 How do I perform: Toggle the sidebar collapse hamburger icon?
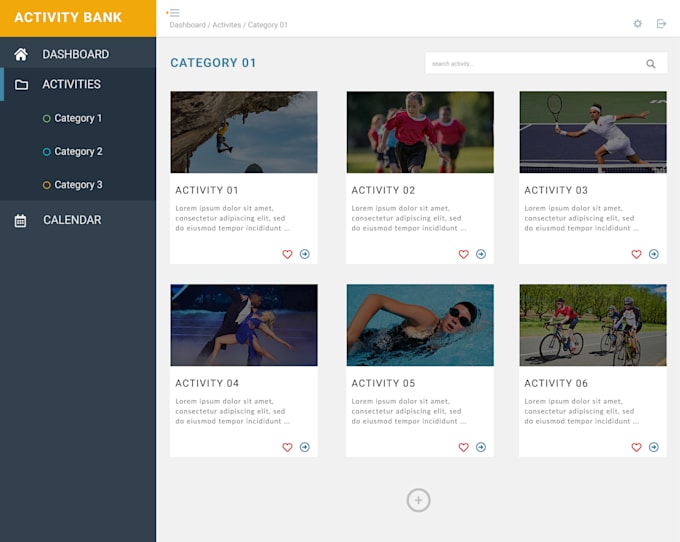point(173,13)
